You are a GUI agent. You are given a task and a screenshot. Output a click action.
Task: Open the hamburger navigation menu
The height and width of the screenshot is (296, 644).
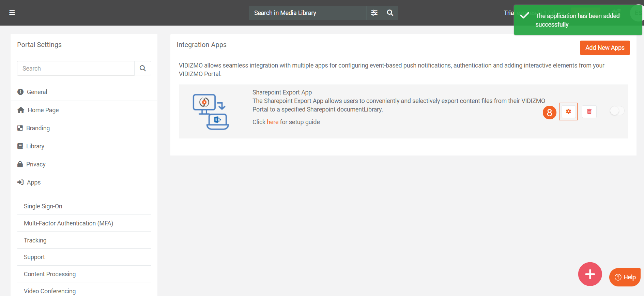[12, 13]
